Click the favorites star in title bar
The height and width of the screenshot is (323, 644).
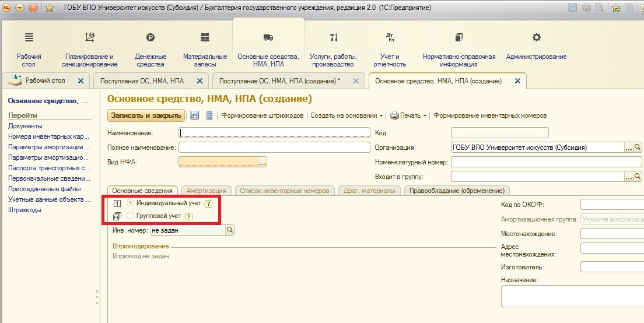tap(50, 8)
